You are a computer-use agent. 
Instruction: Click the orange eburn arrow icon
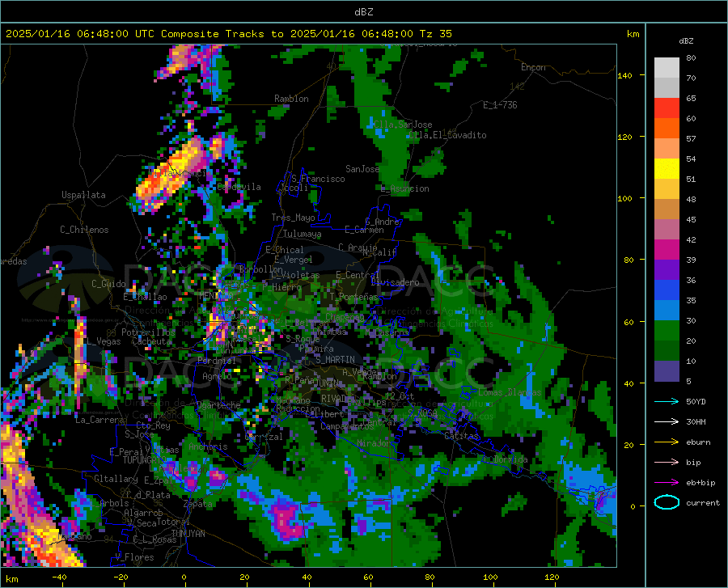pos(667,442)
